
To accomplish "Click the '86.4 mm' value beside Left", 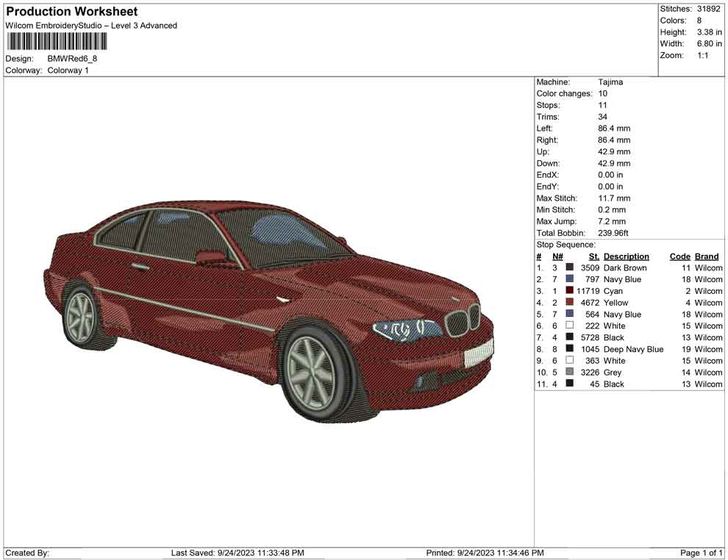I will click(x=614, y=129).
